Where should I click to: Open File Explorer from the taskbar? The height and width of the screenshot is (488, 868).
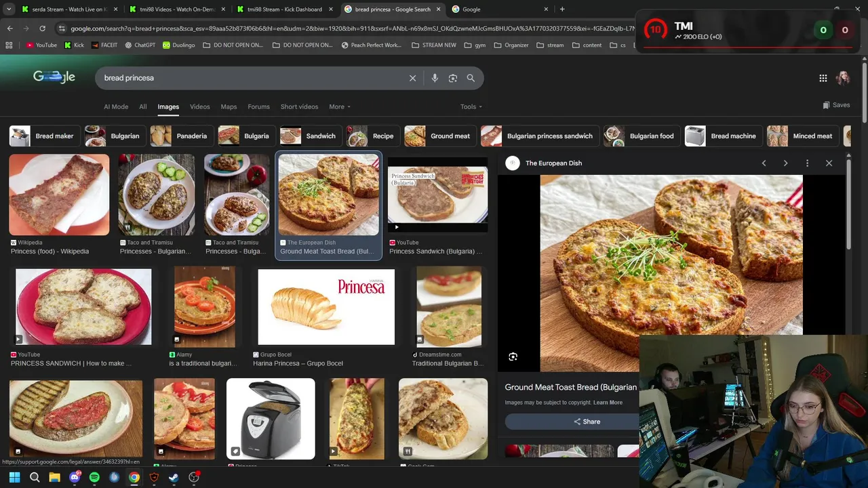click(x=54, y=477)
